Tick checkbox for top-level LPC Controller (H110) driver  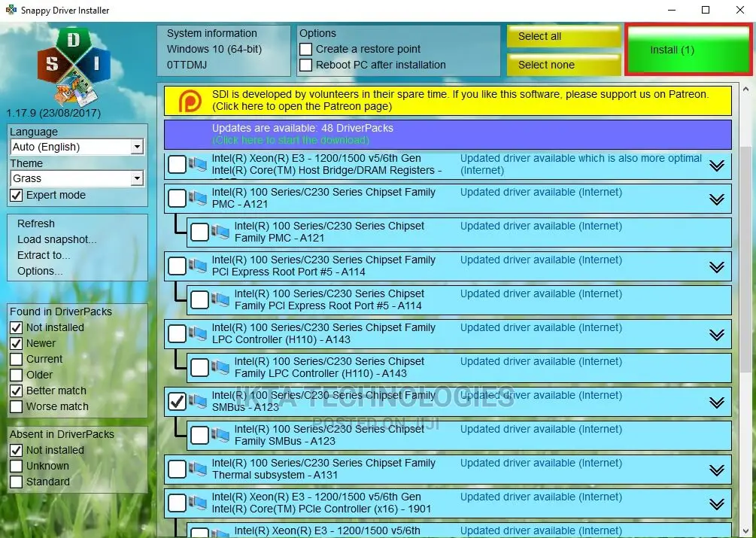[177, 333]
